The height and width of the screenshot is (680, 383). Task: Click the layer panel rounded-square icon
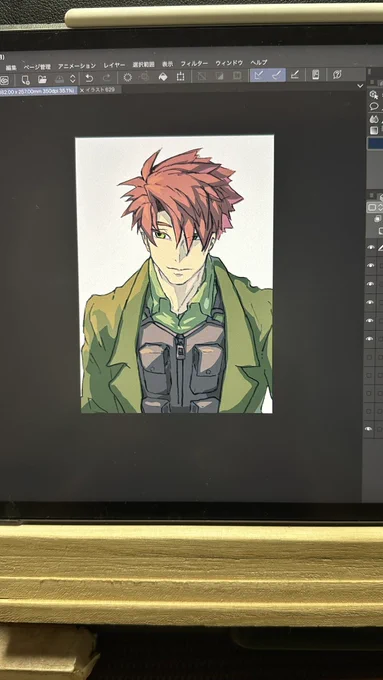click(x=372, y=208)
